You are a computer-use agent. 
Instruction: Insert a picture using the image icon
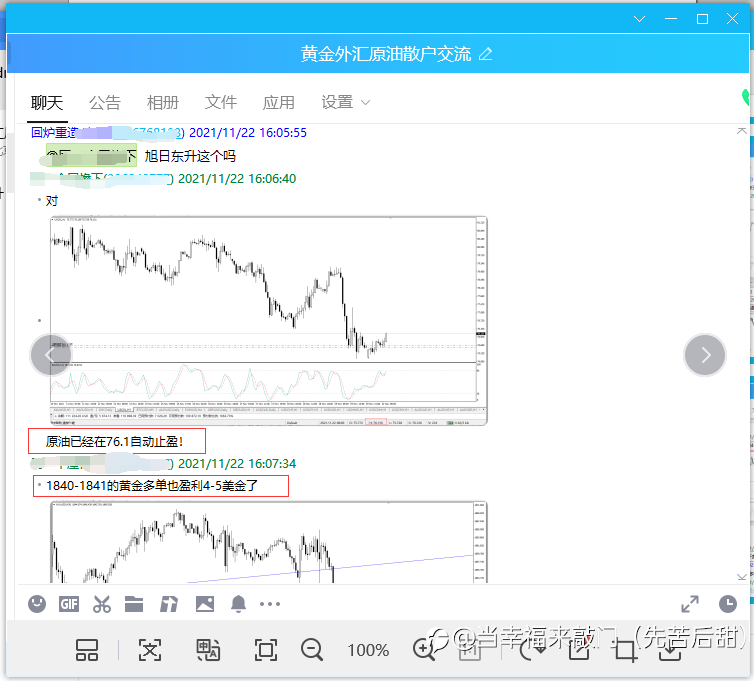point(205,604)
